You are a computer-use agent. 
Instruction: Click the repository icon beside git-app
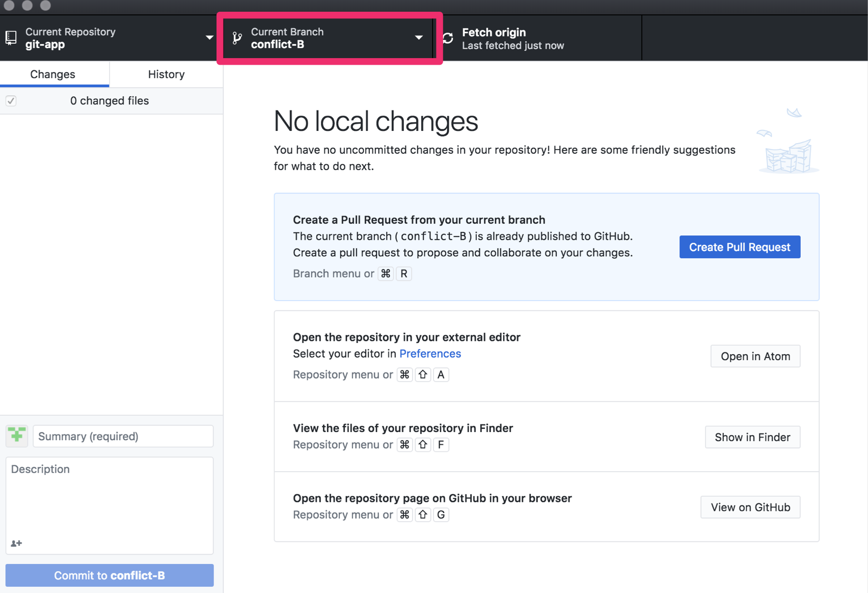[11, 38]
